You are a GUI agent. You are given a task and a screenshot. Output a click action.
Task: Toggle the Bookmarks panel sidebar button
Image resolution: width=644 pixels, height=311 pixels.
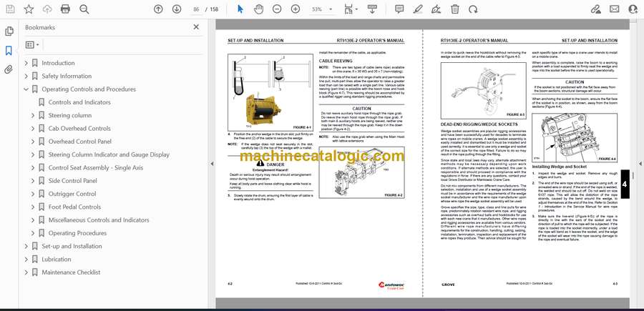(x=9, y=51)
